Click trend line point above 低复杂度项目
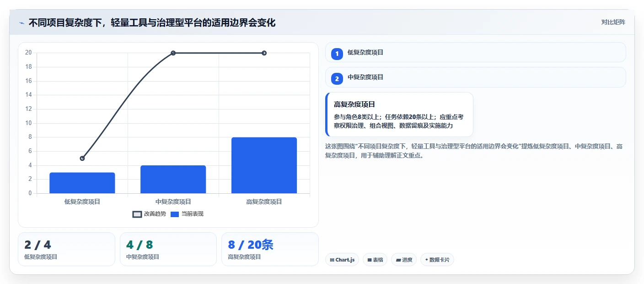This screenshot has height=284, width=644. tap(82, 158)
